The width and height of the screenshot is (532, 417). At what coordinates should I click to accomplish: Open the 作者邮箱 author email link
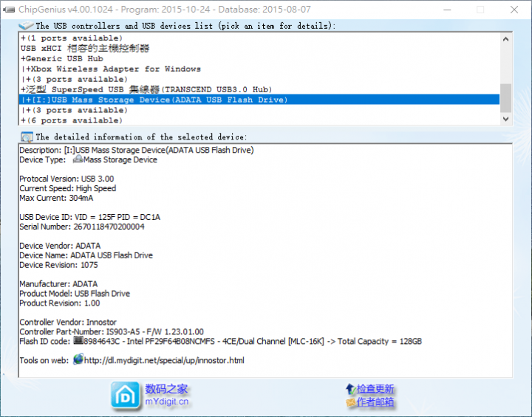point(375,402)
